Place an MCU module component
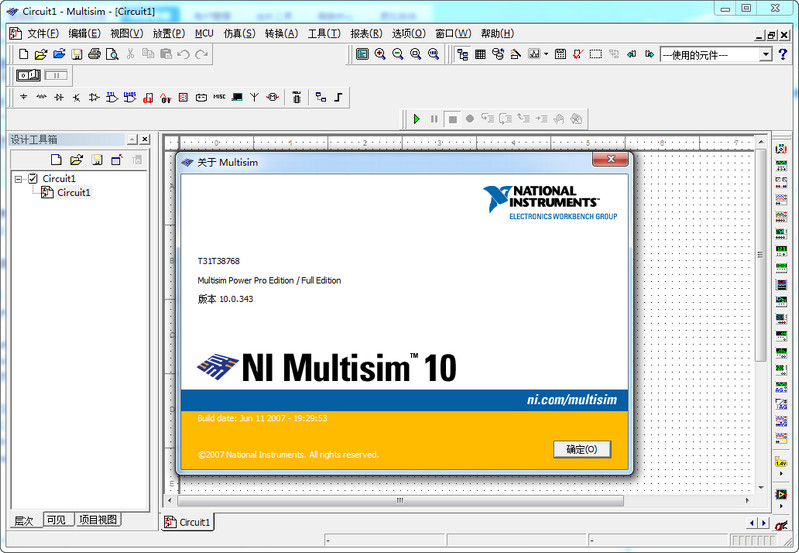 click(x=297, y=97)
